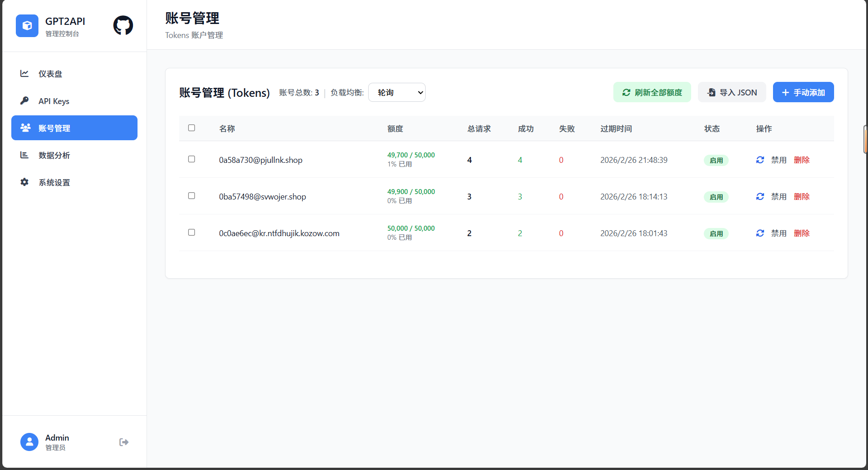Click 手动添加 to add an account manually
868x470 pixels.
coord(803,92)
